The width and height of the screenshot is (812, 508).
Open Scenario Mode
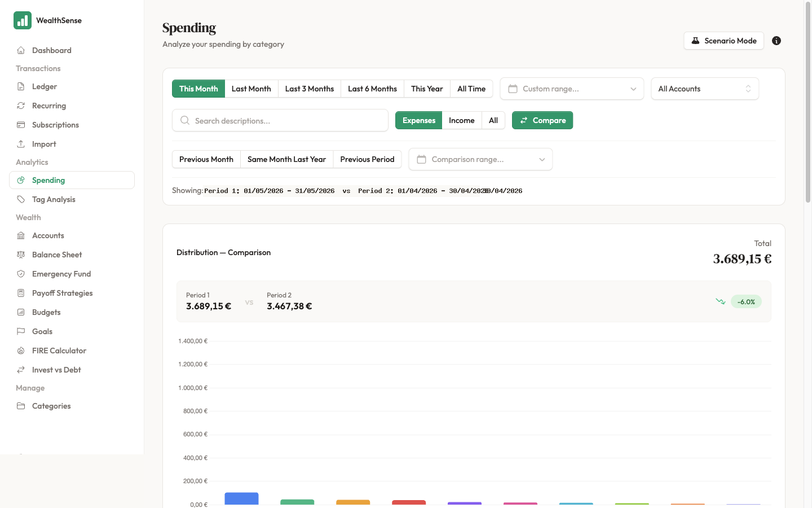point(724,41)
